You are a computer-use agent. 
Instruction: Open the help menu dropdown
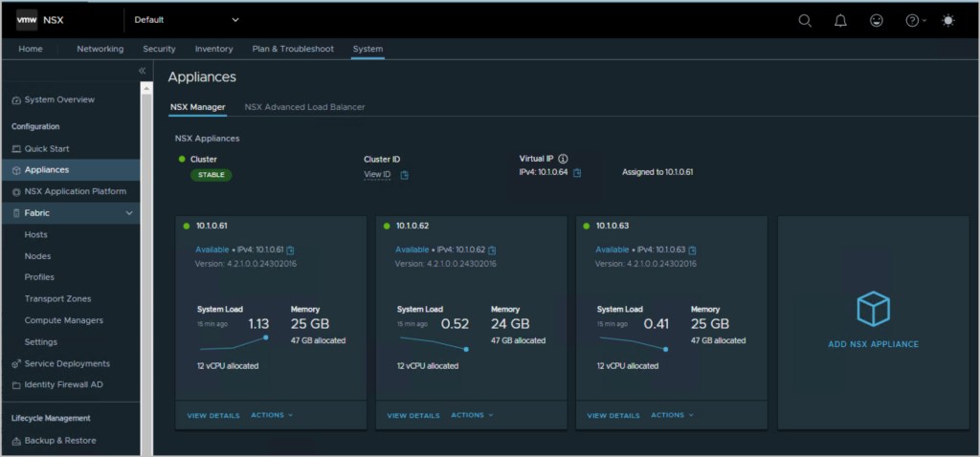(x=915, y=20)
